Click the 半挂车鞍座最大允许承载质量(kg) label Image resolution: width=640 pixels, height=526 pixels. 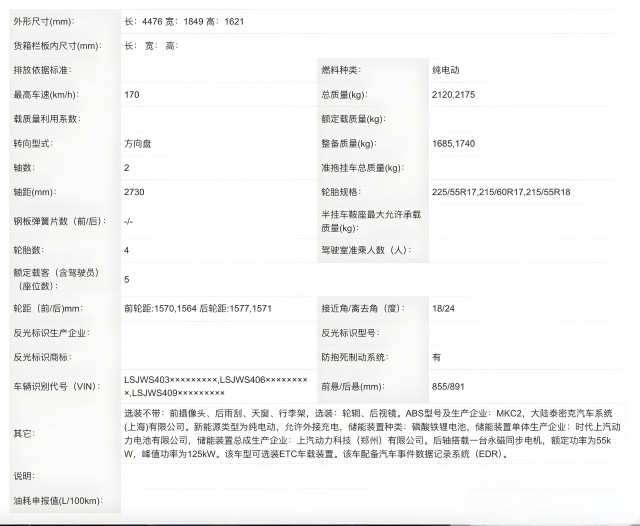pyautogui.click(x=371, y=221)
